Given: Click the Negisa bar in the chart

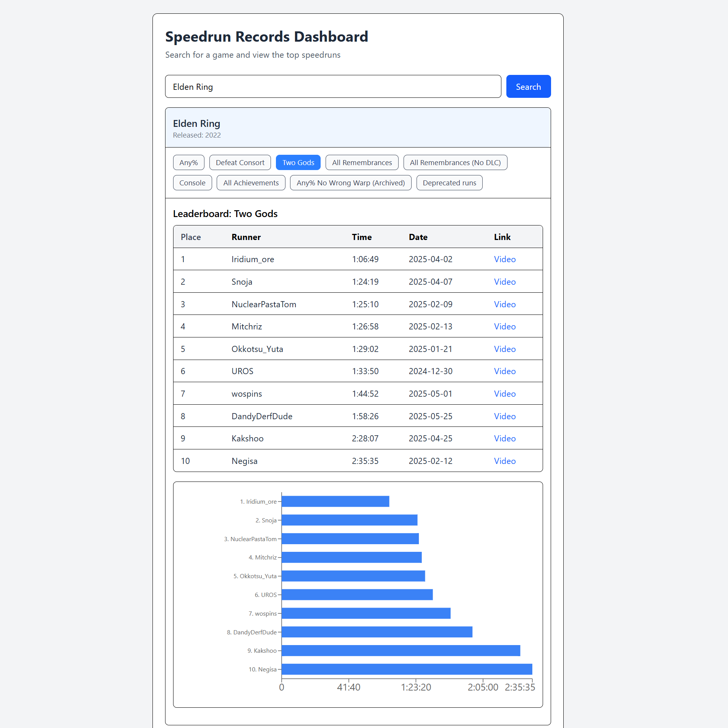Looking at the screenshot, I should [407, 669].
